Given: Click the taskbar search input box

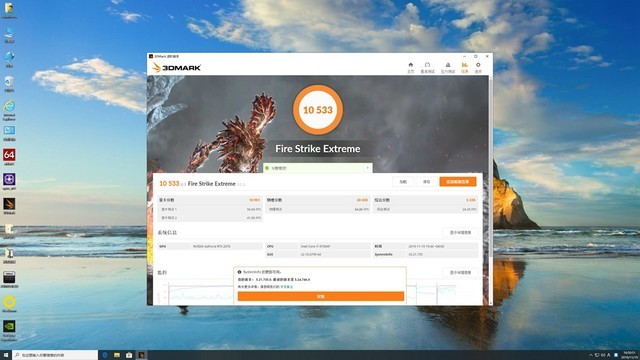Looking at the screenshot, I should 55,355.
